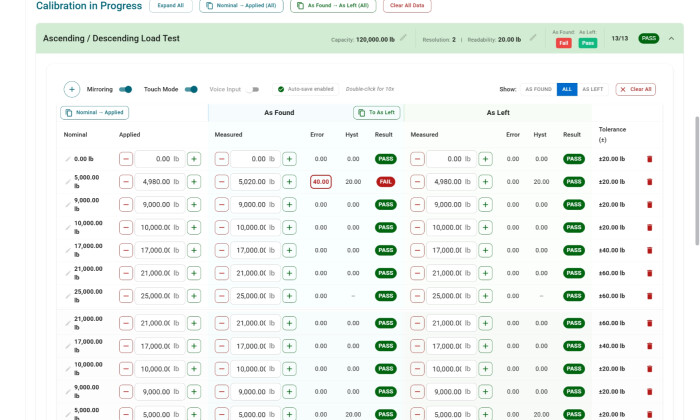The height and width of the screenshot is (420, 700).
Task: Disable the Touch Mode switch
Action: tap(191, 89)
